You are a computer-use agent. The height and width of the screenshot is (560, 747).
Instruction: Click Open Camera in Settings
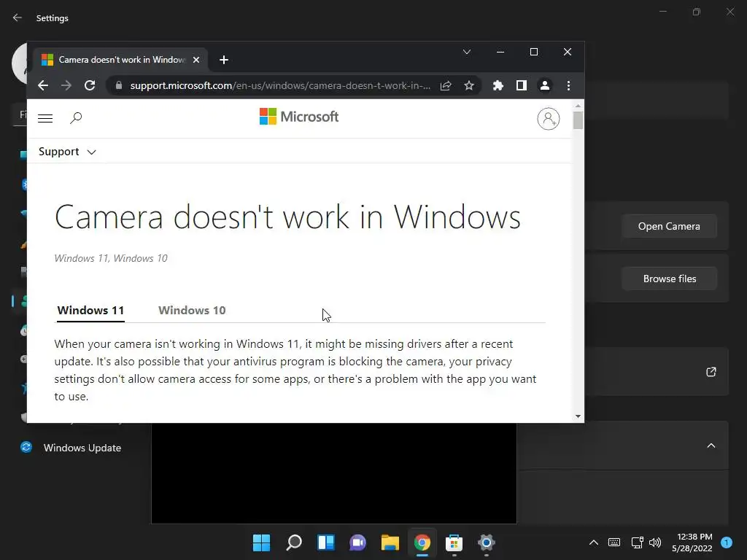click(669, 226)
